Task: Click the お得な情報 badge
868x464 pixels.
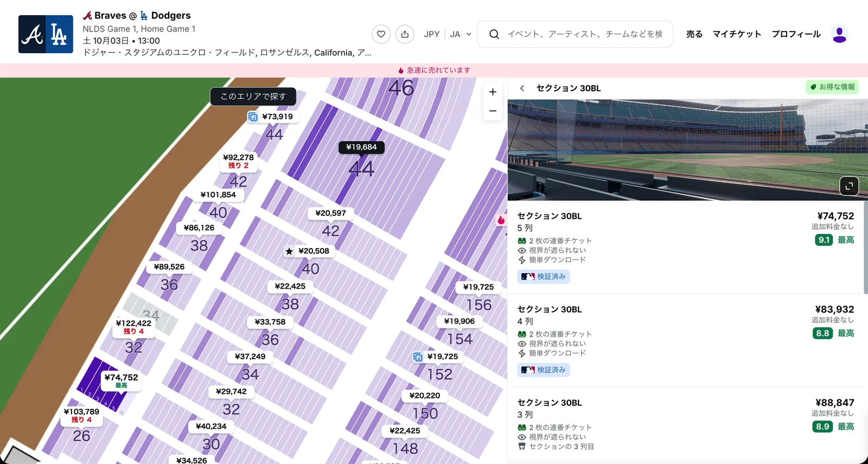Action: [832, 87]
